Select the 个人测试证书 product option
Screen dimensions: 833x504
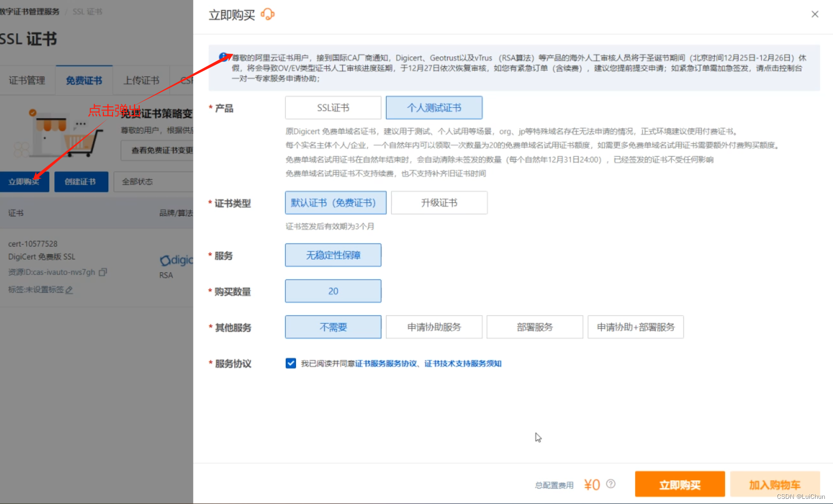(434, 108)
